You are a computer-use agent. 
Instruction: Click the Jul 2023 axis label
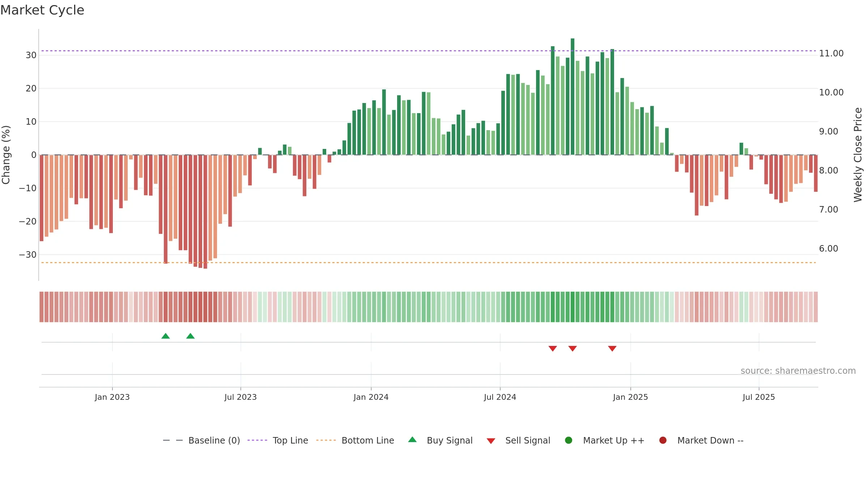coord(241,397)
